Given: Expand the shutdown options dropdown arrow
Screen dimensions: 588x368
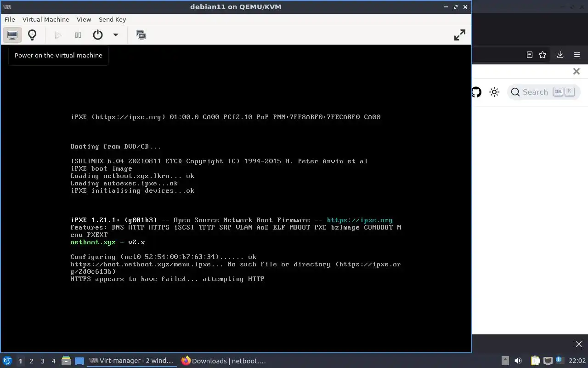Looking at the screenshot, I should 116,35.
